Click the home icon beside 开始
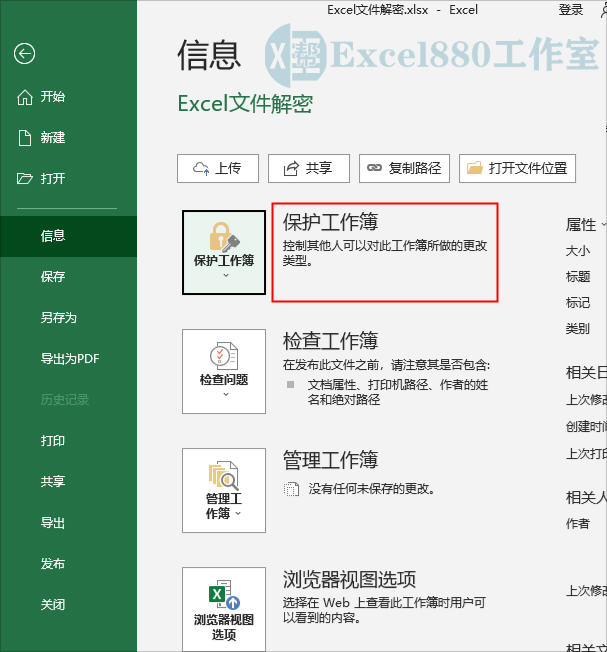 pos(25,97)
